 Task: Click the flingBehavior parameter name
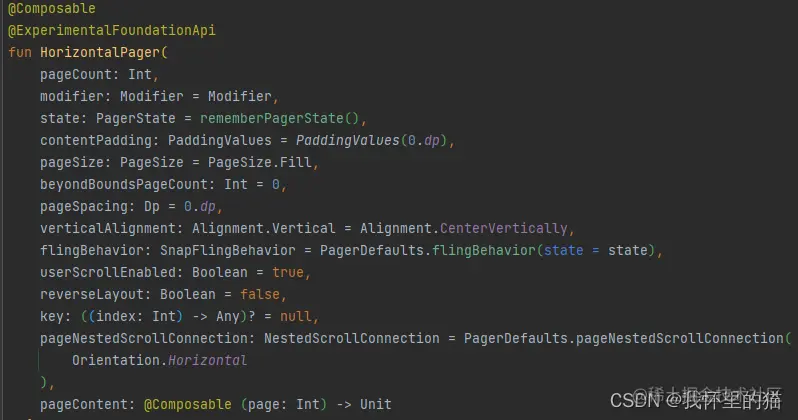[x=92, y=250]
